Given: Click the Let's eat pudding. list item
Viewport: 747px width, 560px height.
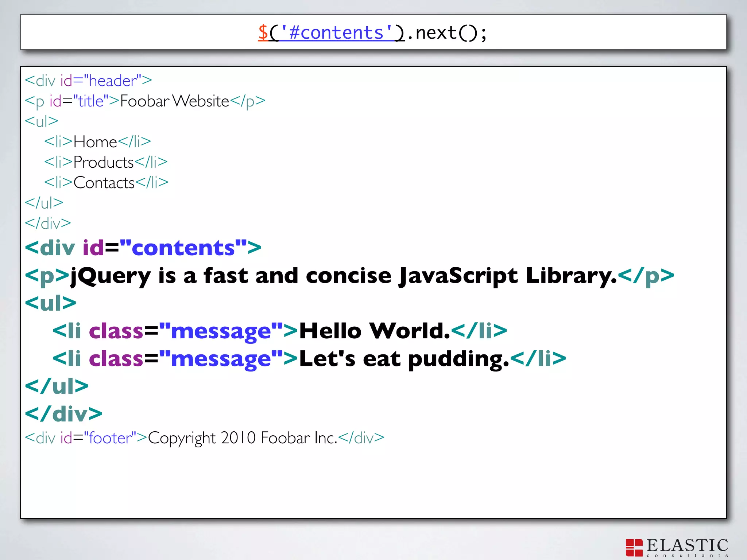Looking at the screenshot, I should 309,359.
